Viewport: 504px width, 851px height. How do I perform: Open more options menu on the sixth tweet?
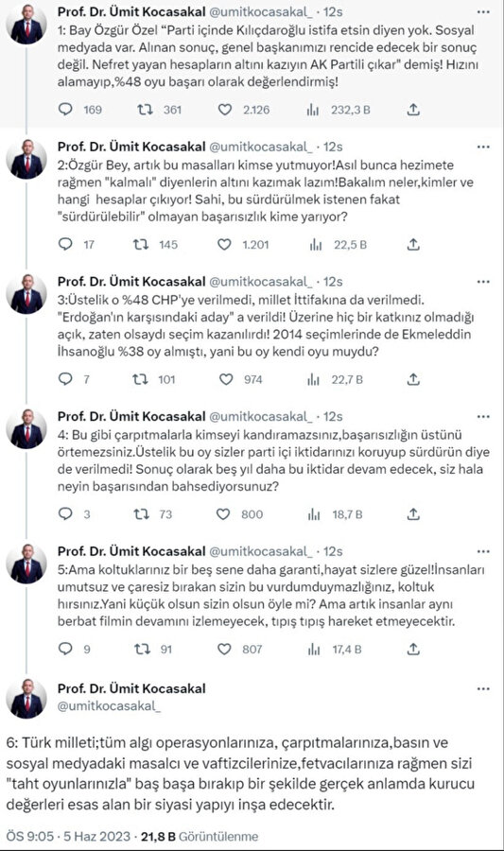[483, 688]
